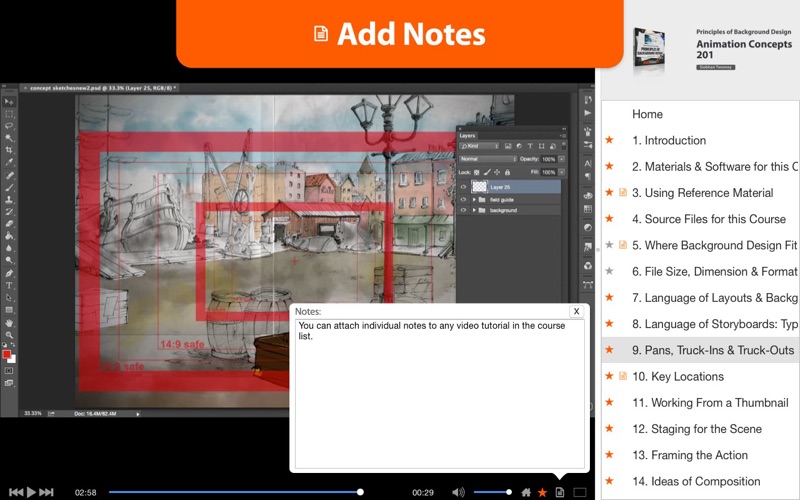
Task: Select the Lasso tool
Action: pos(9,126)
